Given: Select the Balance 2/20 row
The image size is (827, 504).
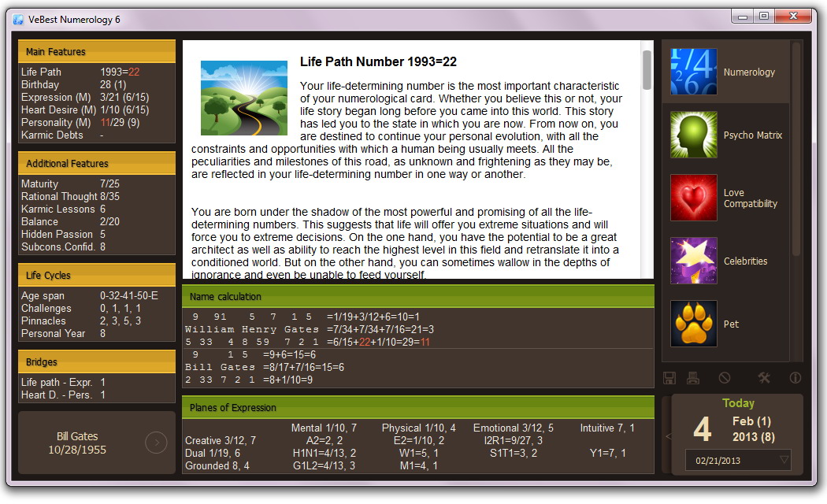Looking at the screenshot, I should tap(97, 221).
